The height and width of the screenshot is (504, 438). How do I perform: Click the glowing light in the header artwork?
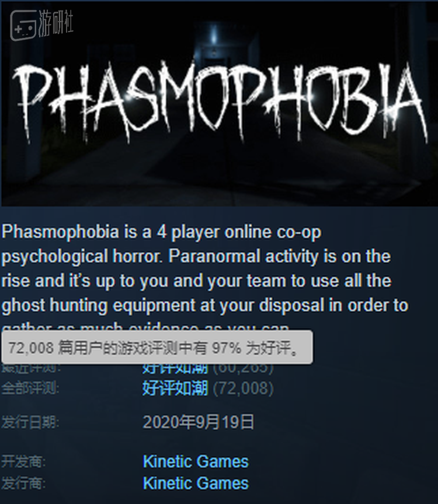214,35
